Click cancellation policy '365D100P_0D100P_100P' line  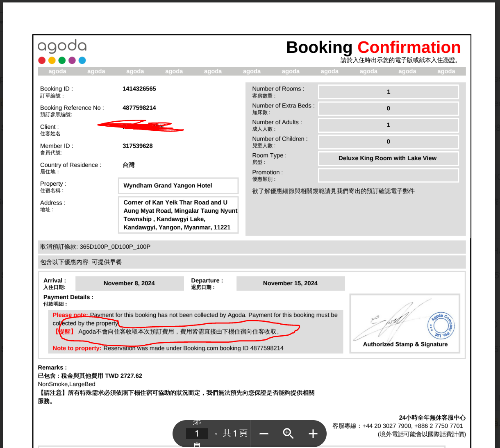(252, 247)
